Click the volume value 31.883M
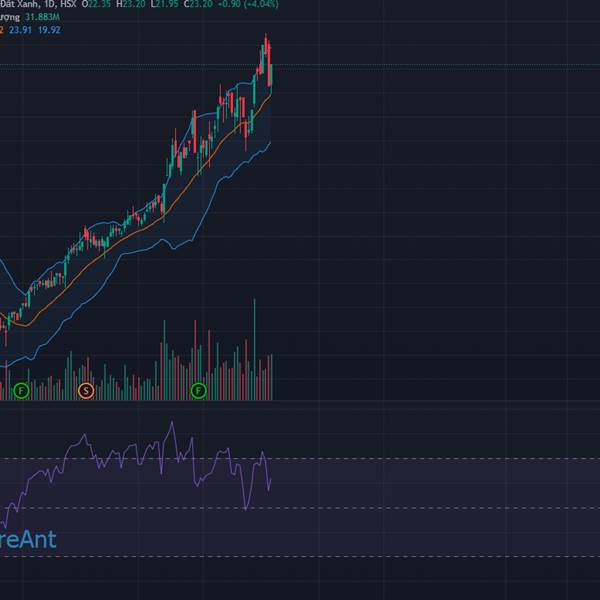 [42, 17]
